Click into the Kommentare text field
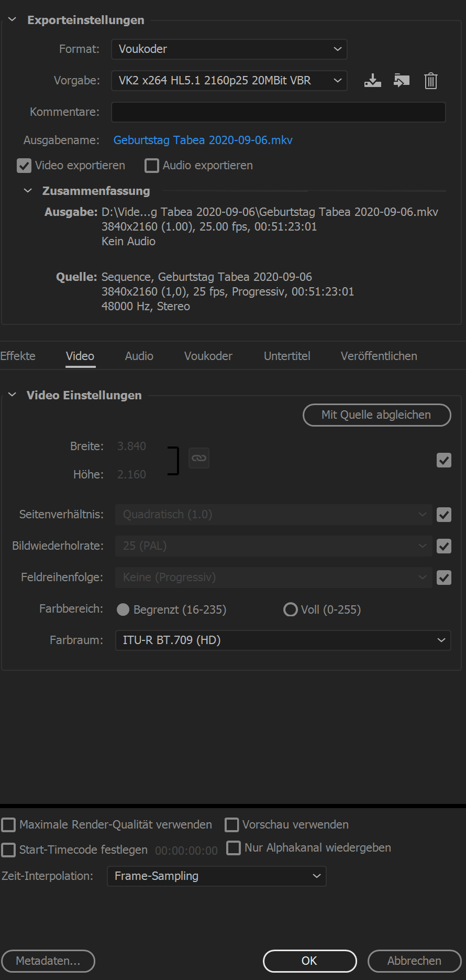The image size is (466, 980). (x=278, y=112)
